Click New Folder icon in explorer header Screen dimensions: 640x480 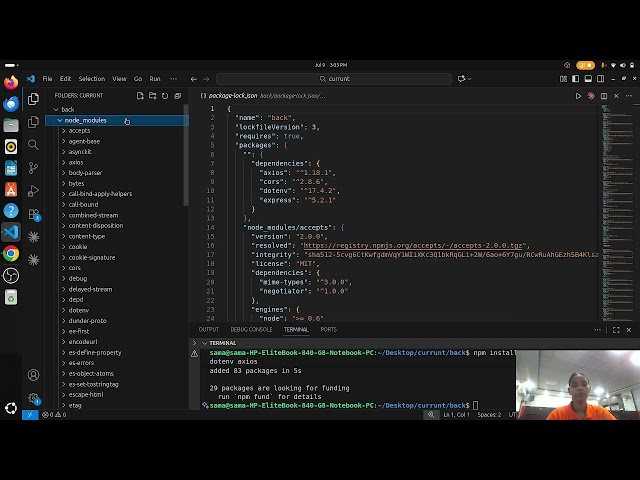(153, 96)
